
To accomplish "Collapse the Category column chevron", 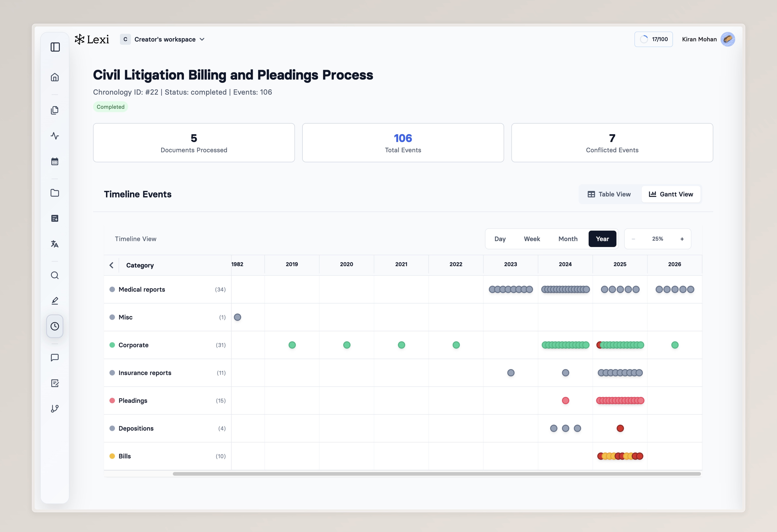I will pyautogui.click(x=112, y=265).
